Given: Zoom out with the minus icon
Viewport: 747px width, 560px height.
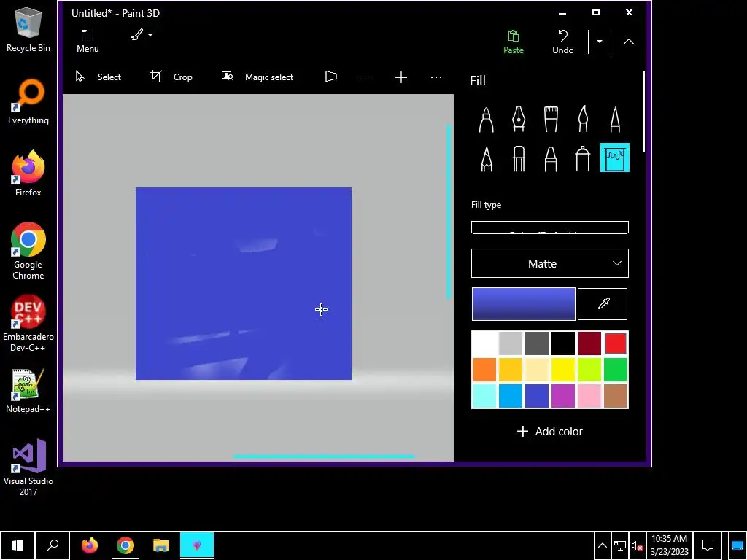Looking at the screenshot, I should coord(366,77).
